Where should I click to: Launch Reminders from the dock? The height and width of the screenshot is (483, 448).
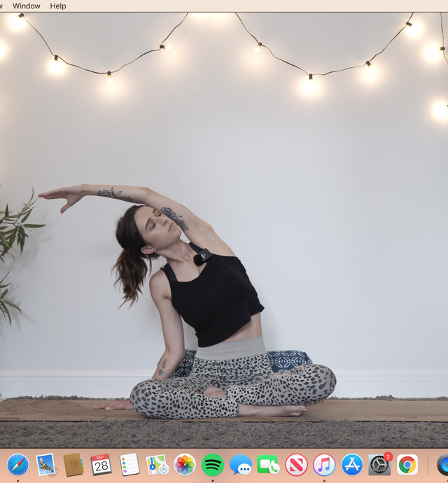pyautogui.click(x=129, y=465)
